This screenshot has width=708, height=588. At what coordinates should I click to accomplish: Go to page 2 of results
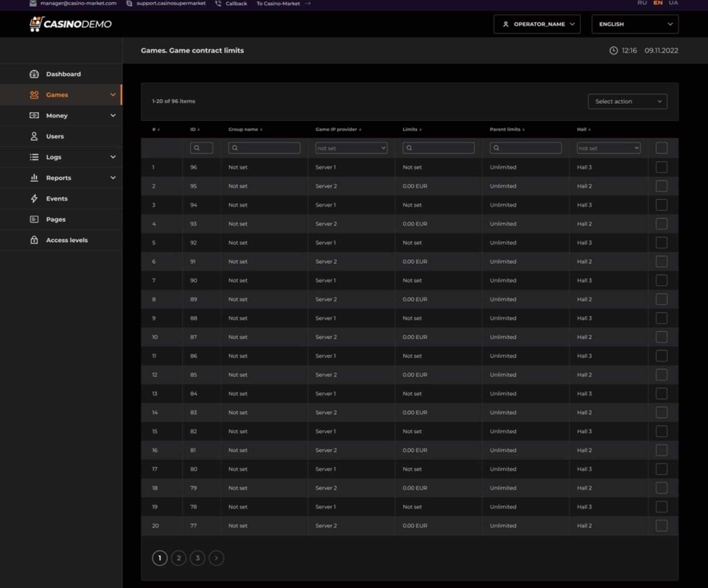[179, 558]
